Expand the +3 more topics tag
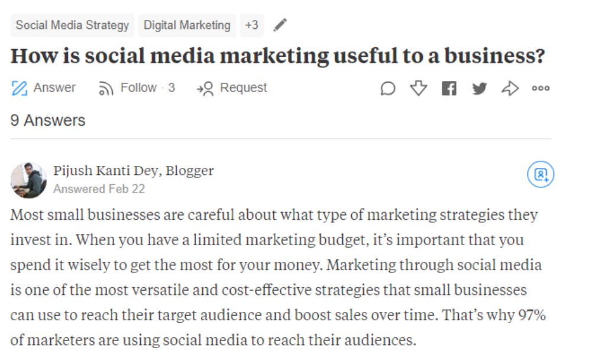 [251, 25]
